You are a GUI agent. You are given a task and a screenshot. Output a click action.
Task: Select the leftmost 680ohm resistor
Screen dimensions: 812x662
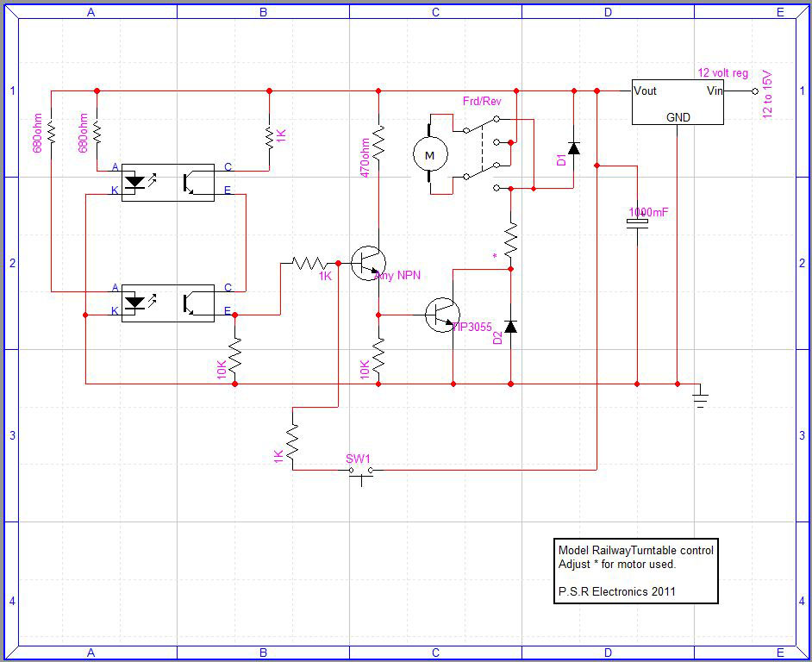click(x=51, y=132)
